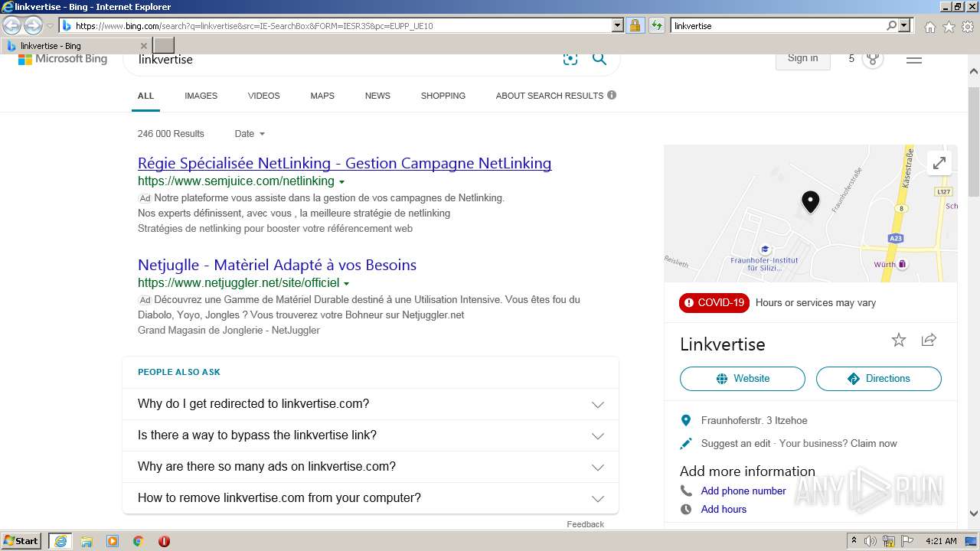The image size is (980, 551).
Task: Expand 'Why are there so many ads' question
Action: click(371, 467)
